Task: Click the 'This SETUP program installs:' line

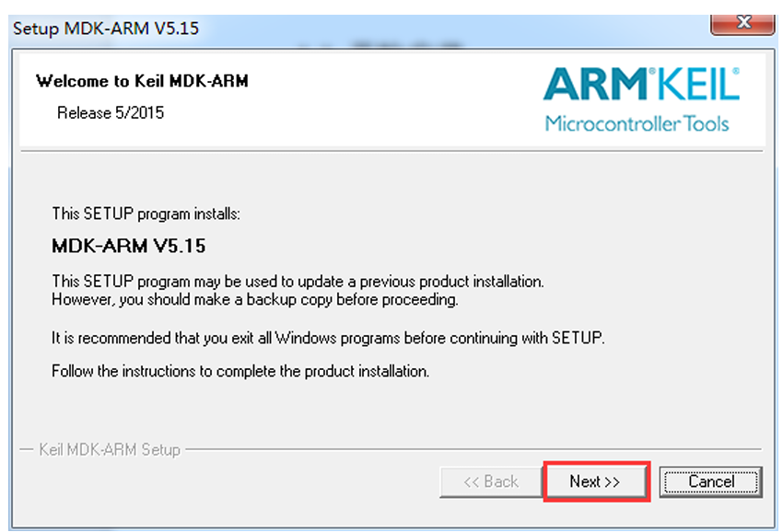Action: [x=146, y=214]
